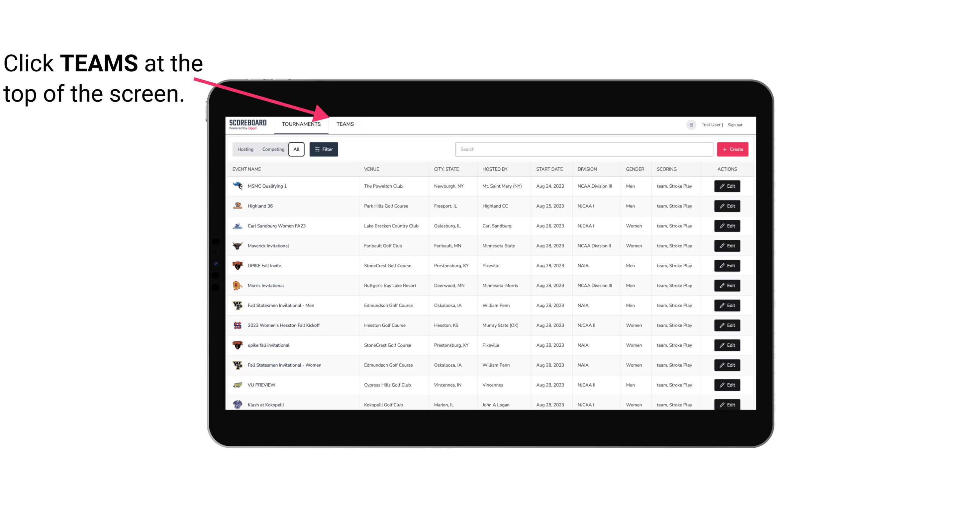The width and height of the screenshot is (980, 527).
Task: Click the settings gear icon
Action: pos(691,125)
